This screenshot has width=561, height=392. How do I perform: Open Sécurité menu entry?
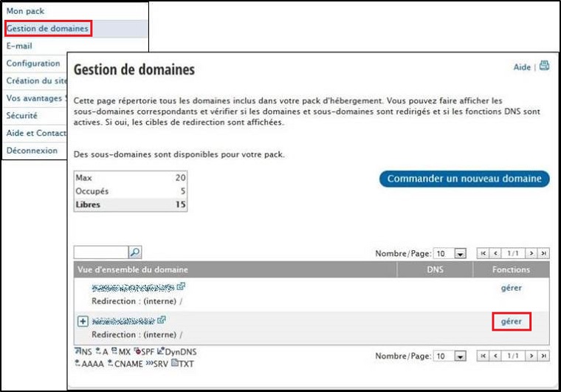22,115
